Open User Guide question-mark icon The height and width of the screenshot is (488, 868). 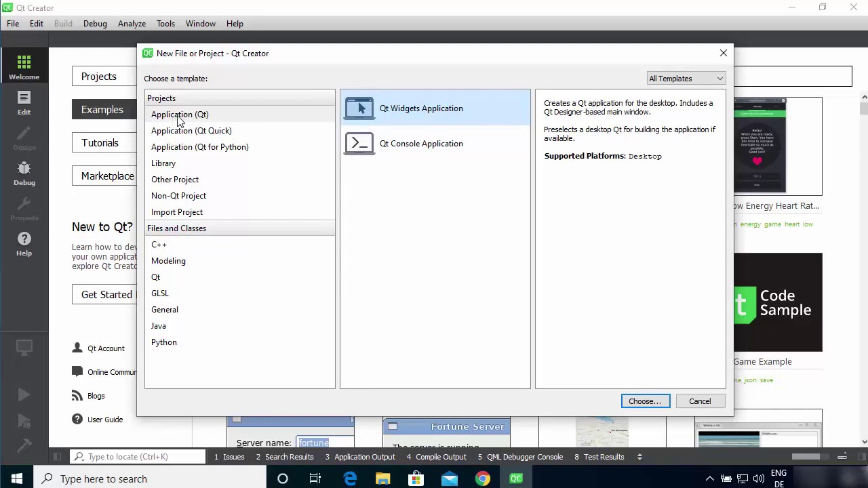[77, 420]
